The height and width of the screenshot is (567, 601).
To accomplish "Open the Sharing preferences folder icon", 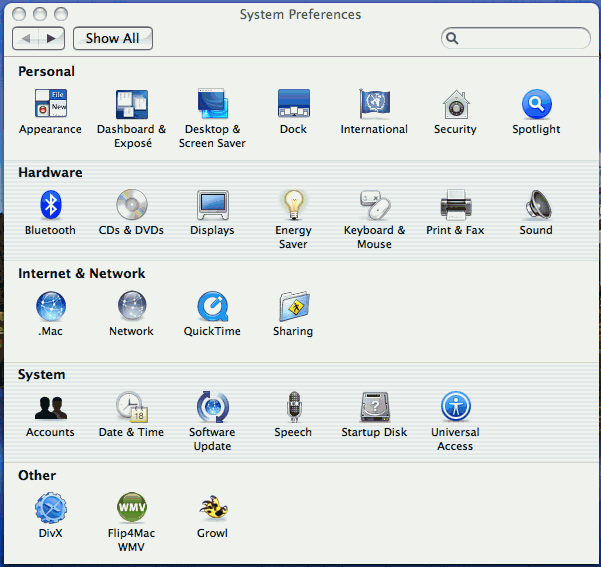I will click(294, 306).
